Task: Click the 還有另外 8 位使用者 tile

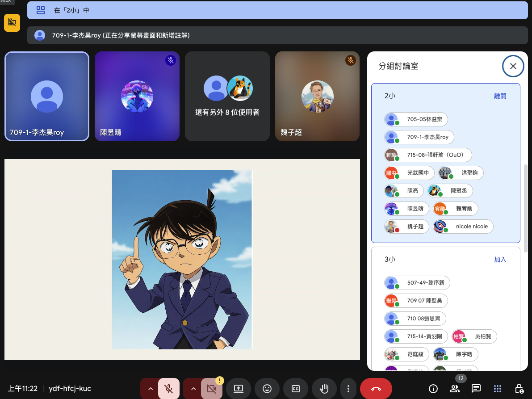Action: [227, 97]
